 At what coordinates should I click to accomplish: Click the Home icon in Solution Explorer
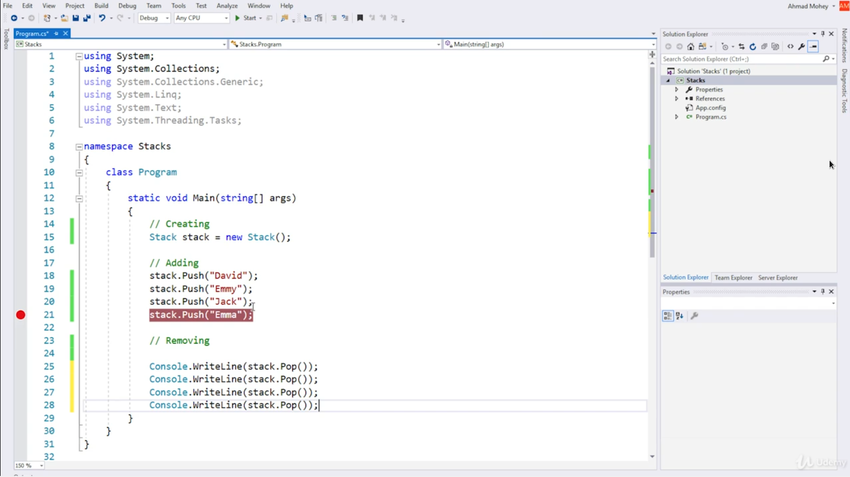click(691, 47)
